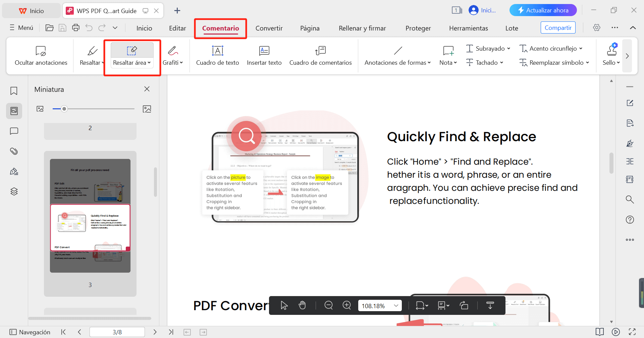
Task: Expand the Subrayado dropdown arrow
Action: [509, 49]
